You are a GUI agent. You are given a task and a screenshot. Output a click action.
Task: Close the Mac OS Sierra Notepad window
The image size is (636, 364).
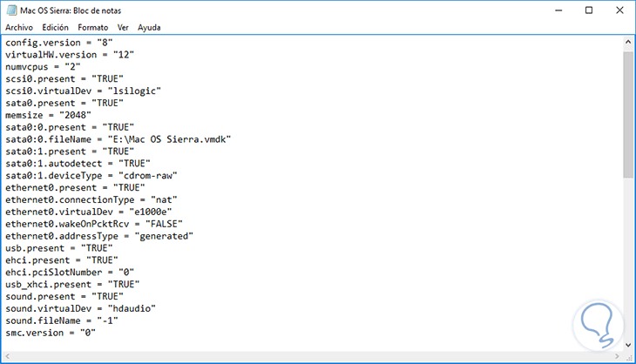coord(619,11)
